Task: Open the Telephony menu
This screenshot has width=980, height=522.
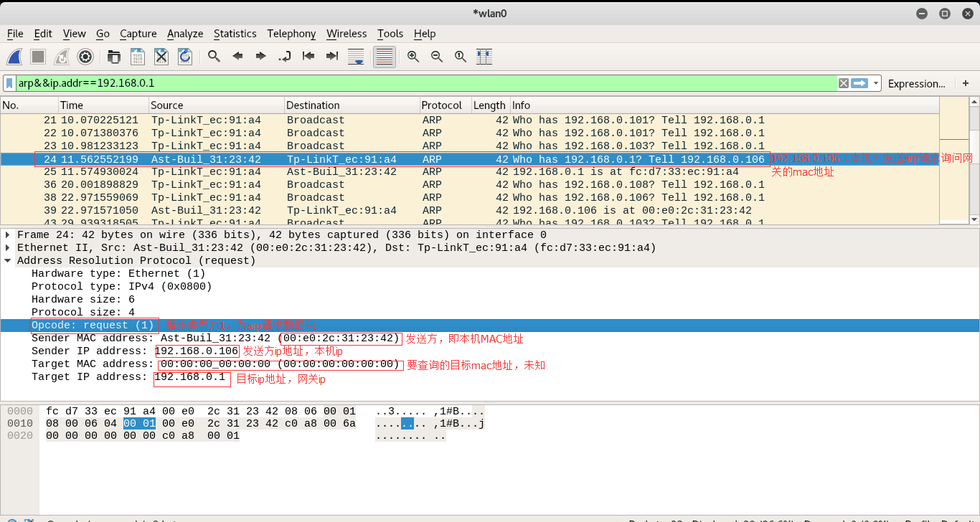Action: [291, 34]
